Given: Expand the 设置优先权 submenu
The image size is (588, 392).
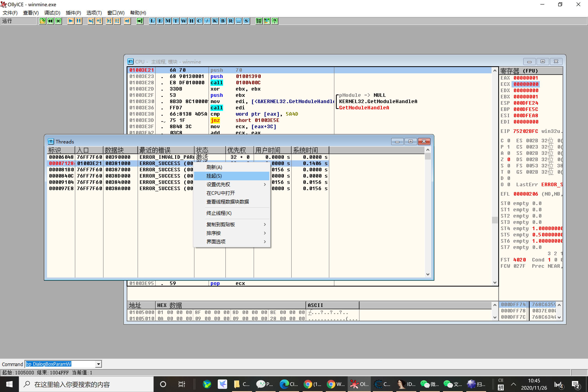Looking at the screenshot, I should coord(232,184).
